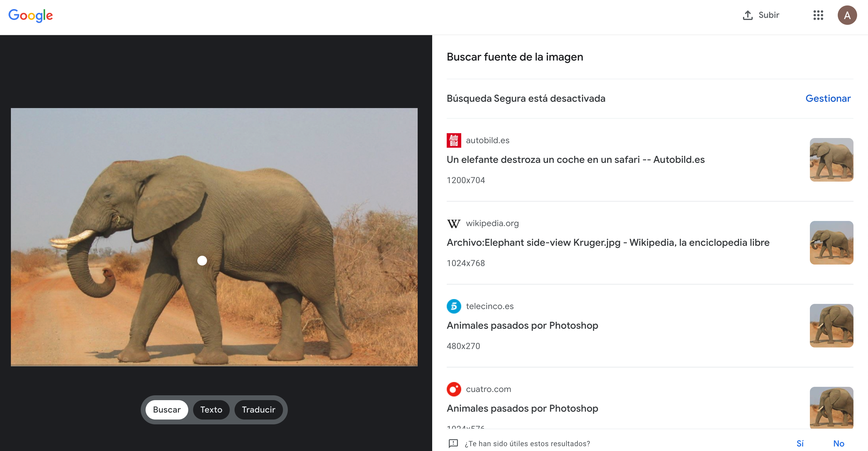
Task: Click the feedback flag icon
Action: tap(453, 443)
